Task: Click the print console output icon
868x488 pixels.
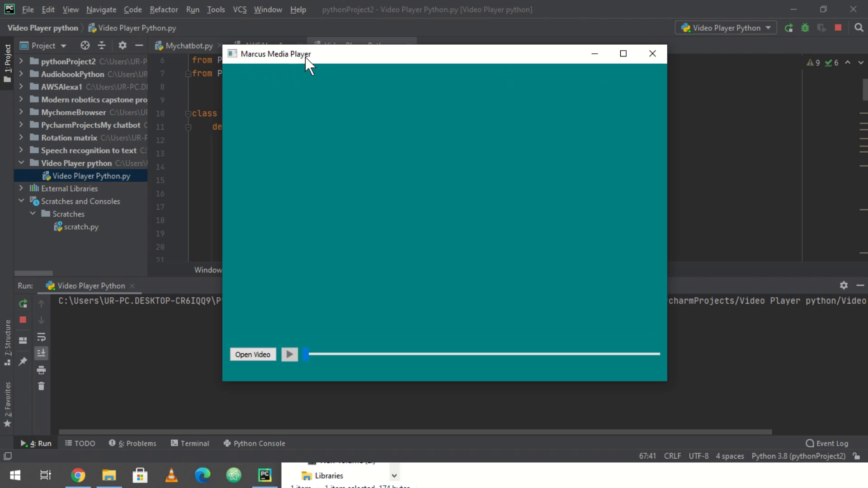Action: (42, 370)
